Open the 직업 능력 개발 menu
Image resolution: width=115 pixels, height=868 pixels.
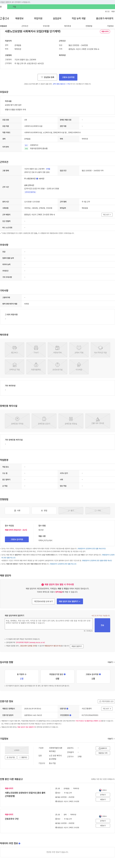click(x=79, y=19)
